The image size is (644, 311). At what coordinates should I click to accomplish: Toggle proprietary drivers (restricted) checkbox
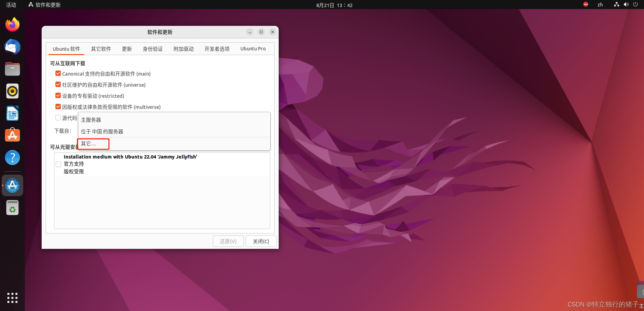point(58,95)
